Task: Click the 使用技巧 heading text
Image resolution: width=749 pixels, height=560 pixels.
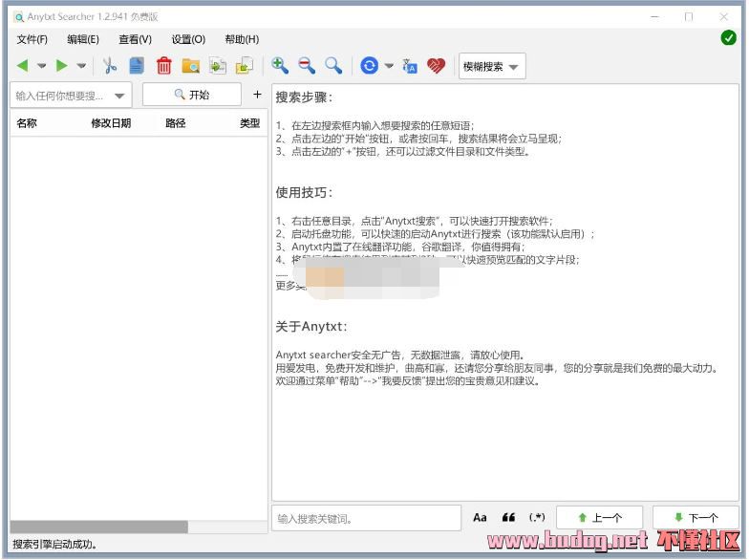Action: (304, 193)
